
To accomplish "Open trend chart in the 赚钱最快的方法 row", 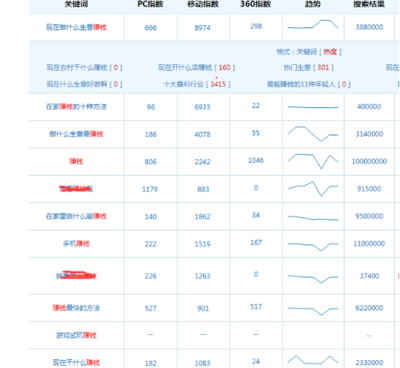I will click(x=313, y=310).
